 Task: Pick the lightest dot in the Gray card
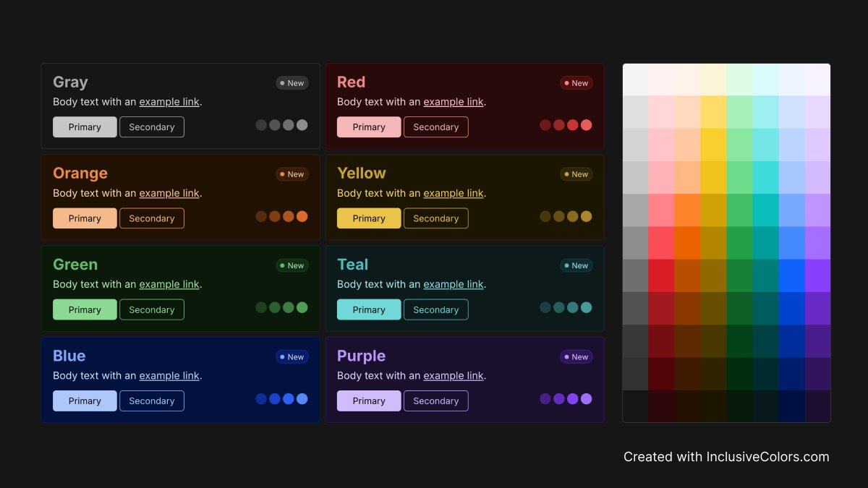point(302,125)
